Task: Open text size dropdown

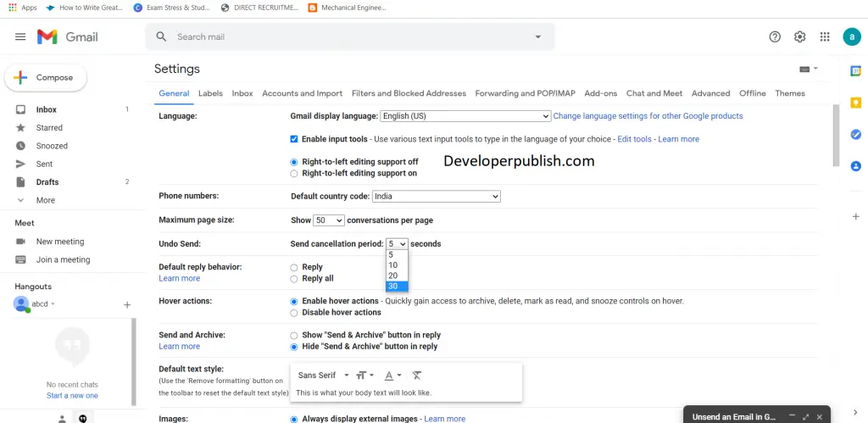Action: point(364,376)
